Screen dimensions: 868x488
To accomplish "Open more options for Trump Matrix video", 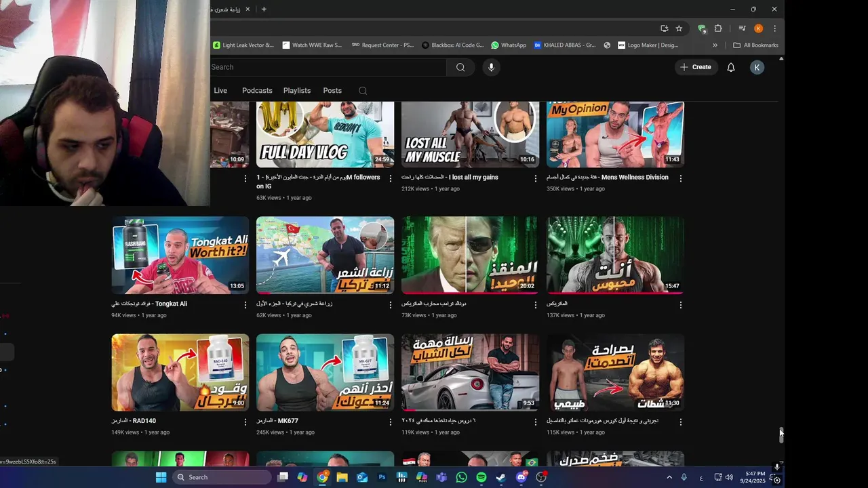I will (x=536, y=305).
